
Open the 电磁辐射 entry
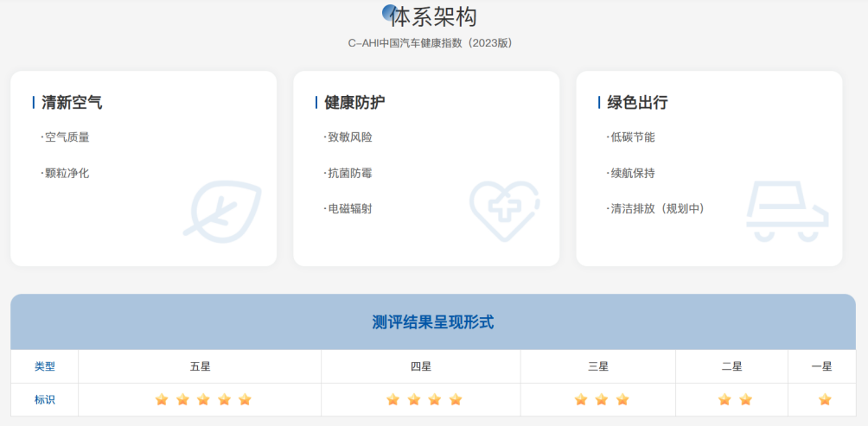(x=349, y=208)
